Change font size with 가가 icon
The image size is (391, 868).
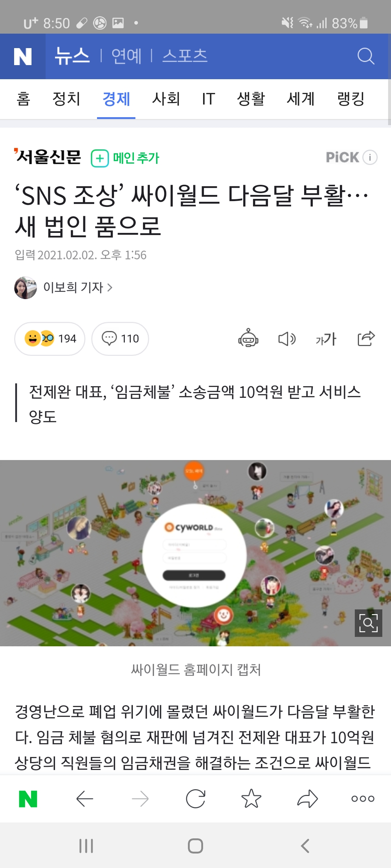326,339
